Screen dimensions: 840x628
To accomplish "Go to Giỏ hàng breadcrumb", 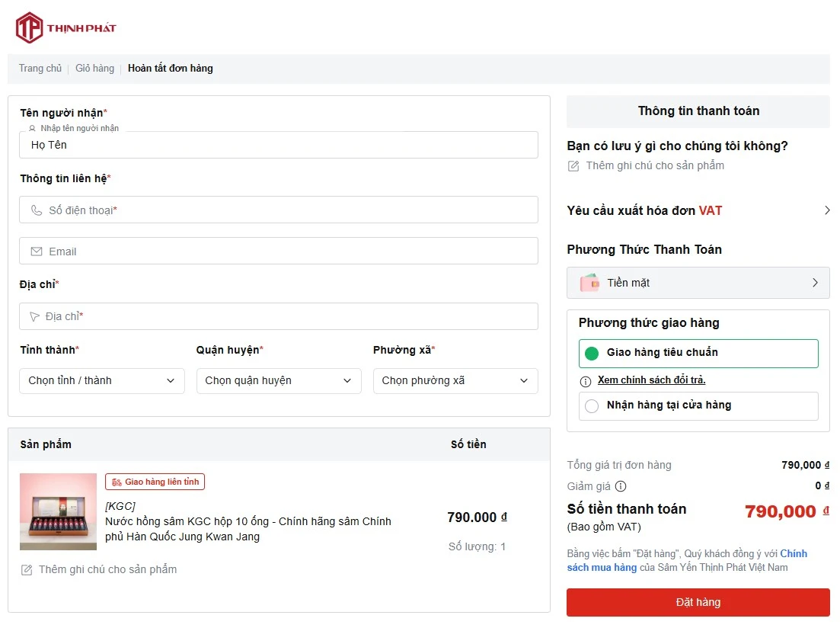I will 94,69.
